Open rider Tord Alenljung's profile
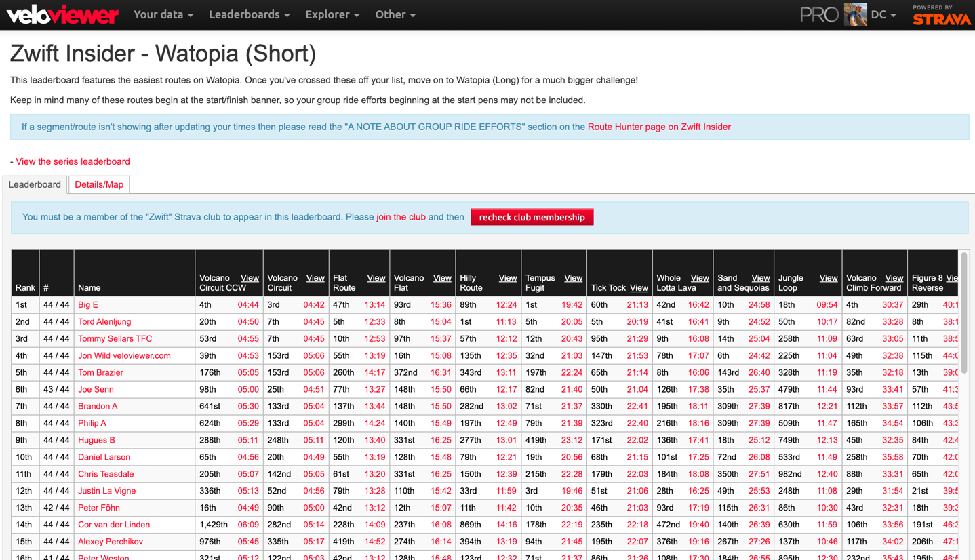The image size is (975, 560). [x=104, y=322]
